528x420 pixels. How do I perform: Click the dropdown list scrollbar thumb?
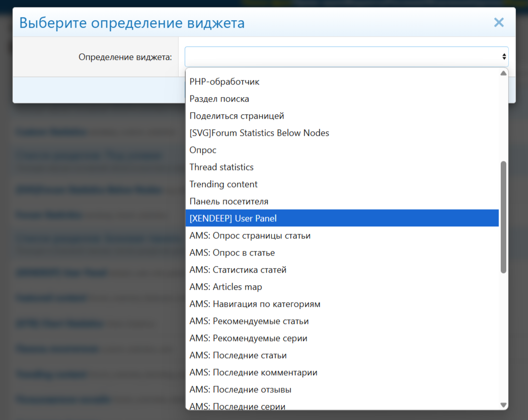pyautogui.click(x=503, y=217)
